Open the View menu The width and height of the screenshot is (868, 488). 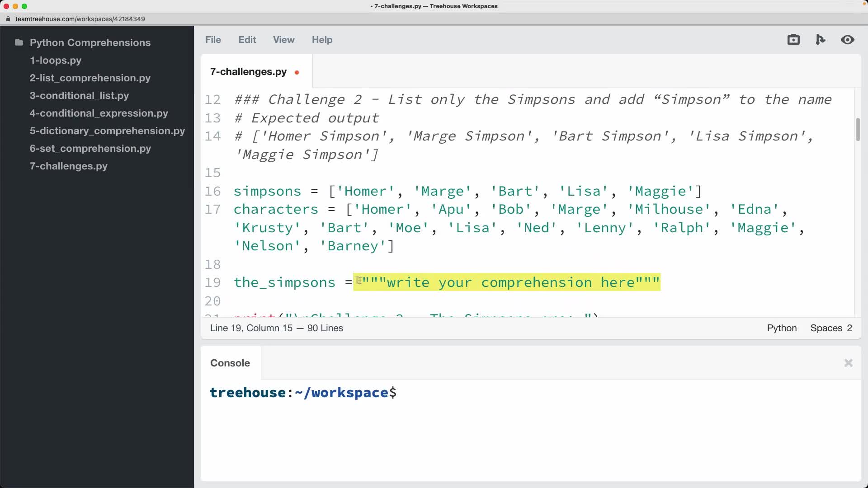point(283,40)
